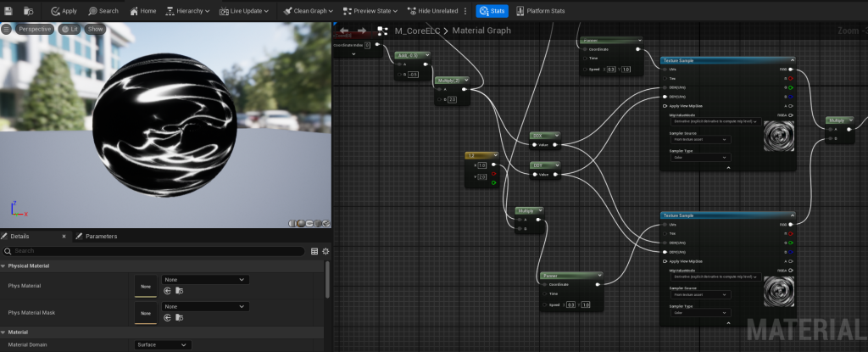Click the Browse to asset icon
The width and height of the screenshot is (868, 352).
point(30,11)
